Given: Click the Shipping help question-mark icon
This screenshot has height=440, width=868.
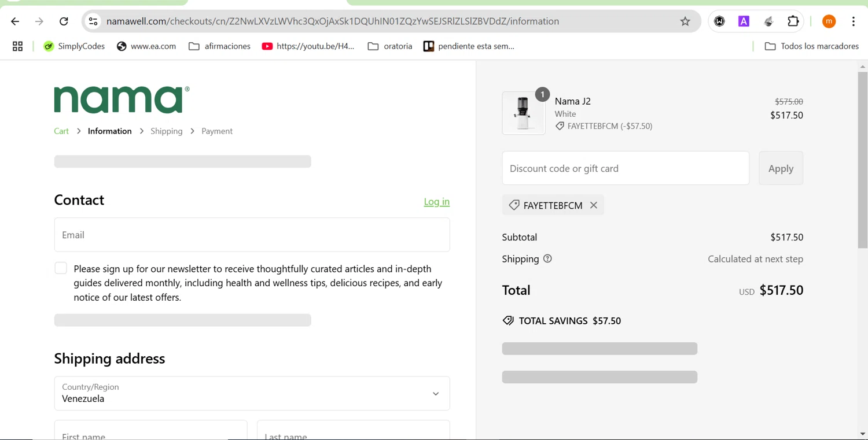Looking at the screenshot, I should click(x=547, y=258).
